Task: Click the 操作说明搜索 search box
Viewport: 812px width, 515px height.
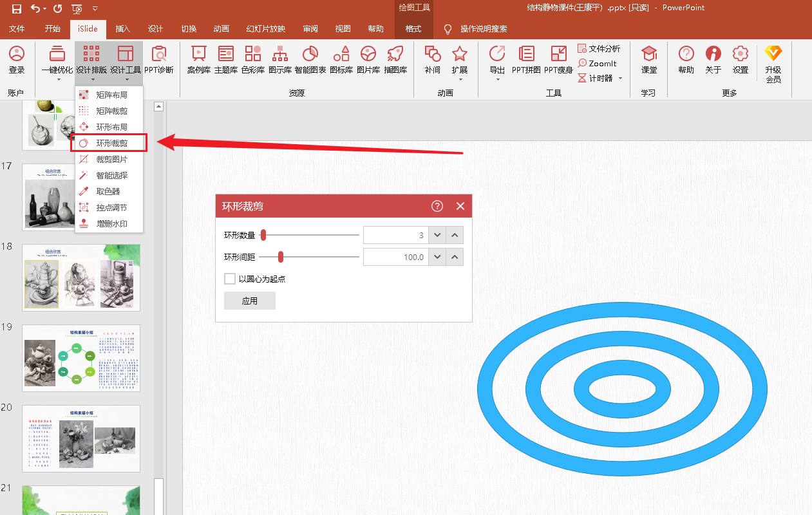Action: tap(484, 29)
